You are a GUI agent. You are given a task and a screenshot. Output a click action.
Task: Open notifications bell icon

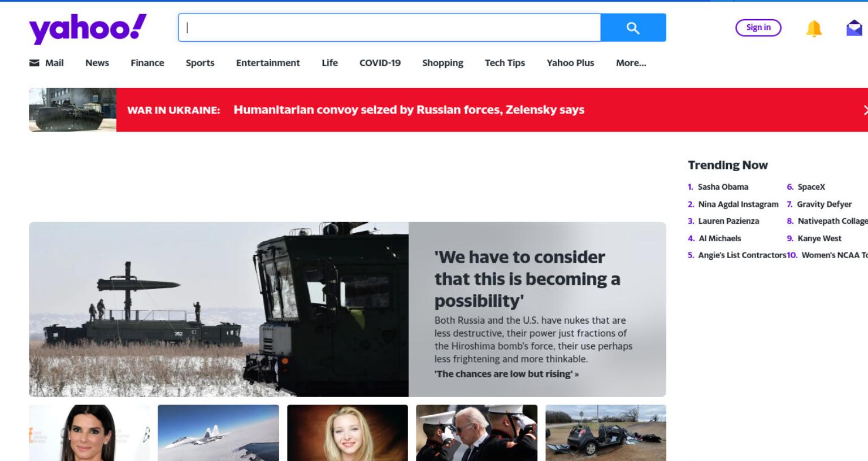tap(814, 28)
